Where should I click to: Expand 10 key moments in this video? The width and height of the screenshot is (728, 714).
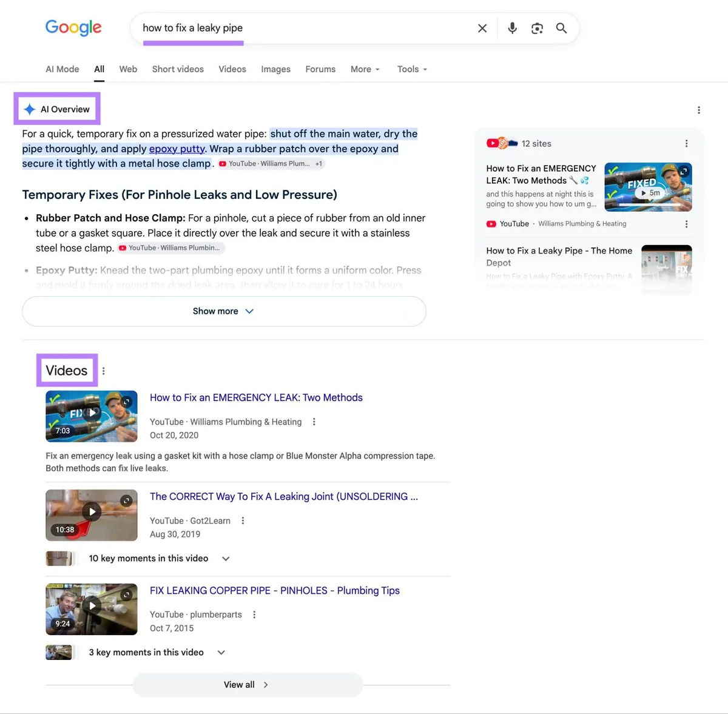pyautogui.click(x=158, y=558)
